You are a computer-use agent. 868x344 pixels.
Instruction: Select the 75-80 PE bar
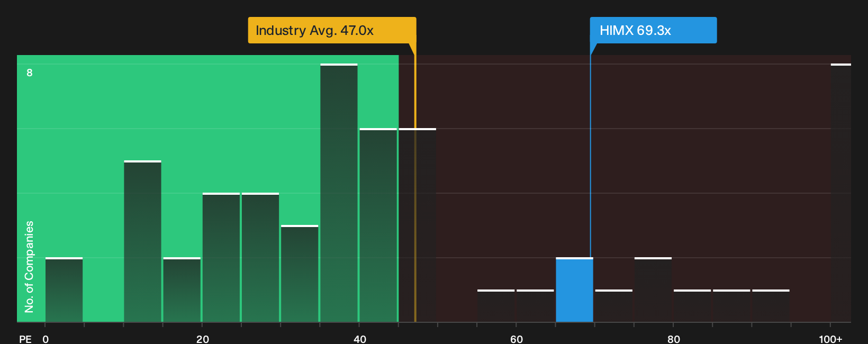(653, 289)
